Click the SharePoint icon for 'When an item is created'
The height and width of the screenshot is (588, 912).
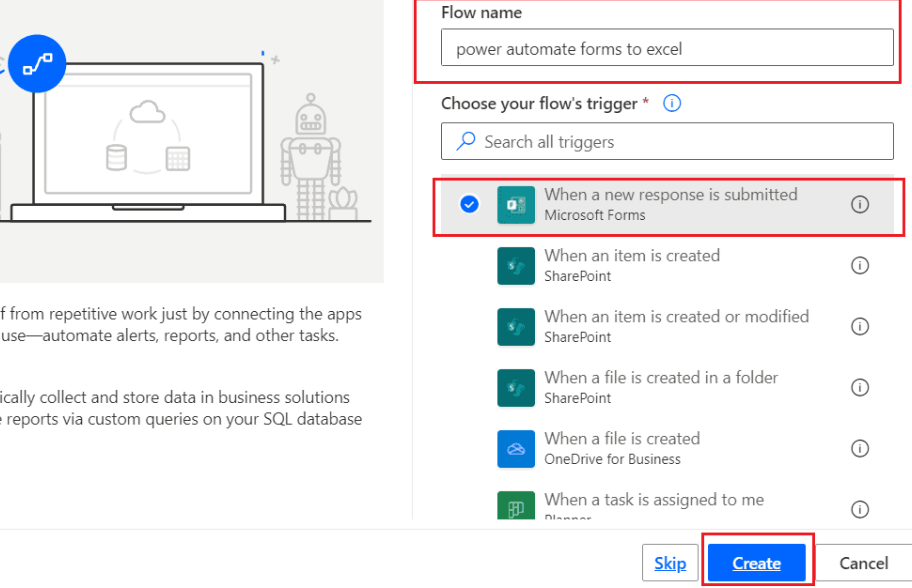point(516,265)
